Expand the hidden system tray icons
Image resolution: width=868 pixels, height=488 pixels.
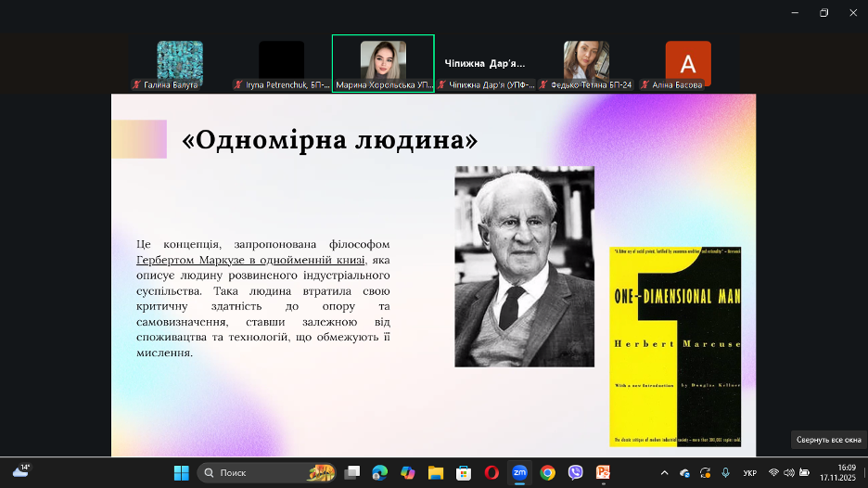coord(664,472)
